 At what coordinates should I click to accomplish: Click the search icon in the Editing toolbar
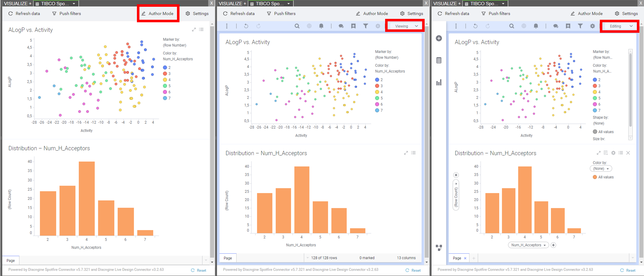(x=512, y=26)
